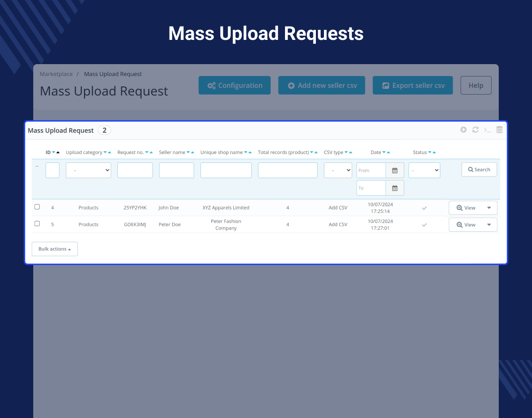Open the SQL query terminal icon
The height and width of the screenshot is (418, 532).
click(487, 130)
